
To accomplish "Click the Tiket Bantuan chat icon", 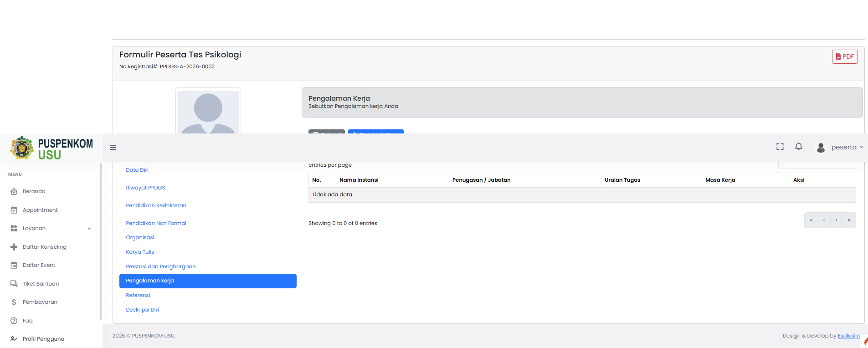I will coord(14,284).
